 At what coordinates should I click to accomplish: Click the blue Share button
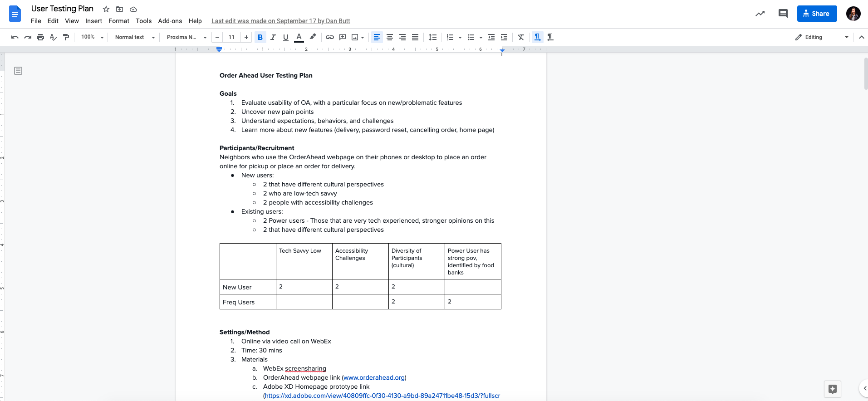[817, 14]
